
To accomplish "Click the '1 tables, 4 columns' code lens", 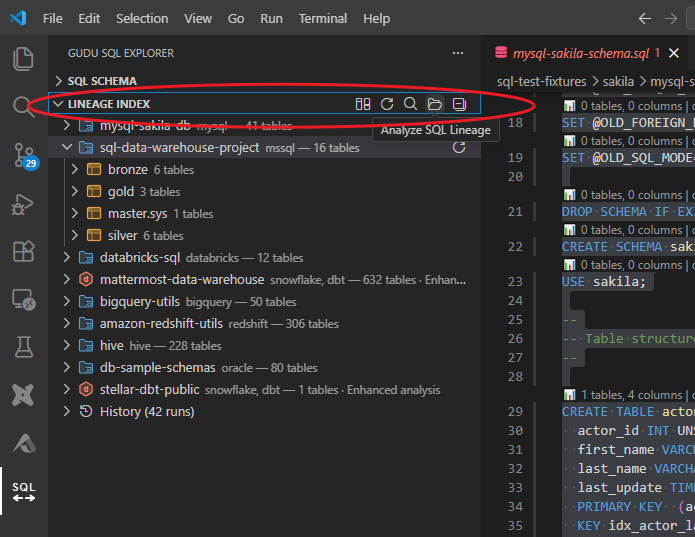I will click(x=631, y=395).
